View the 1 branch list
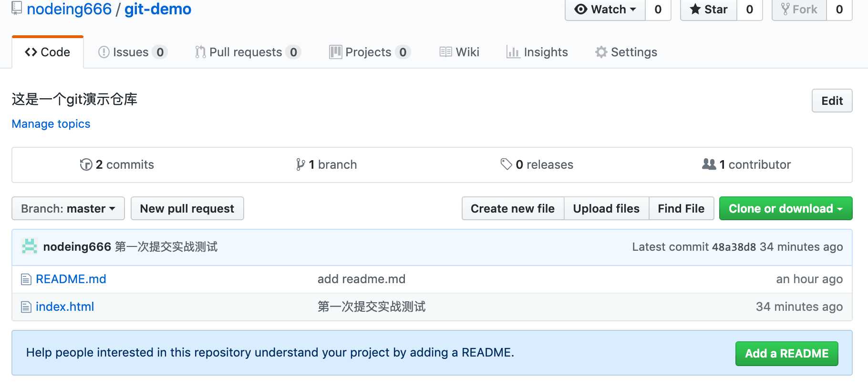The height and width of the screenshot is (388, 868). tap(326, 164)
